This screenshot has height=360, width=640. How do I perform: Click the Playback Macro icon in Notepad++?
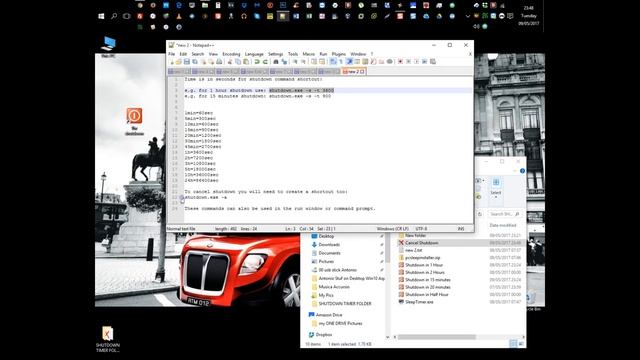tap(416, 62)
